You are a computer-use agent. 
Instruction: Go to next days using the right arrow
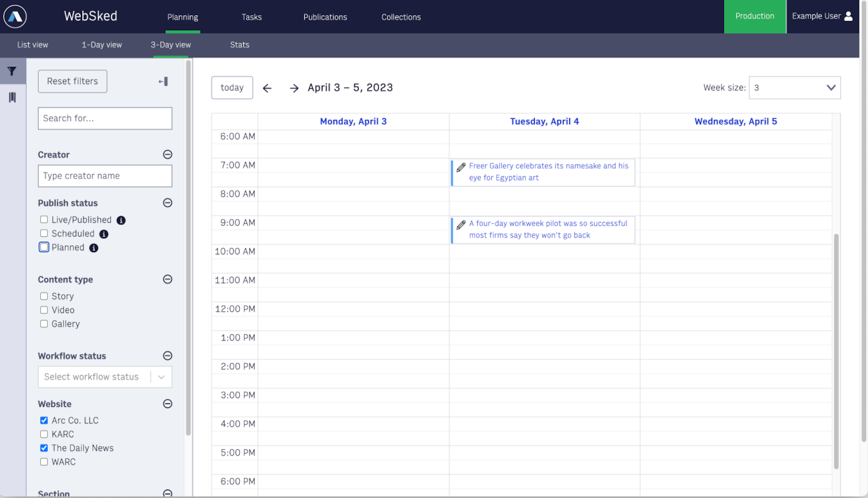pyautogui.click(x=294, y=87)
